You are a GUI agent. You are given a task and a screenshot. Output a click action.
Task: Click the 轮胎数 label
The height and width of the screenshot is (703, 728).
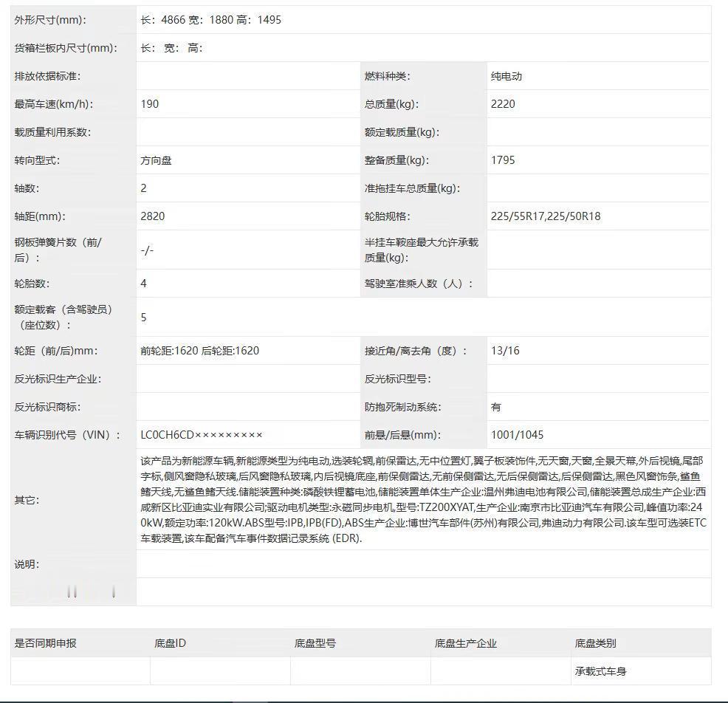tap(32, 284)
